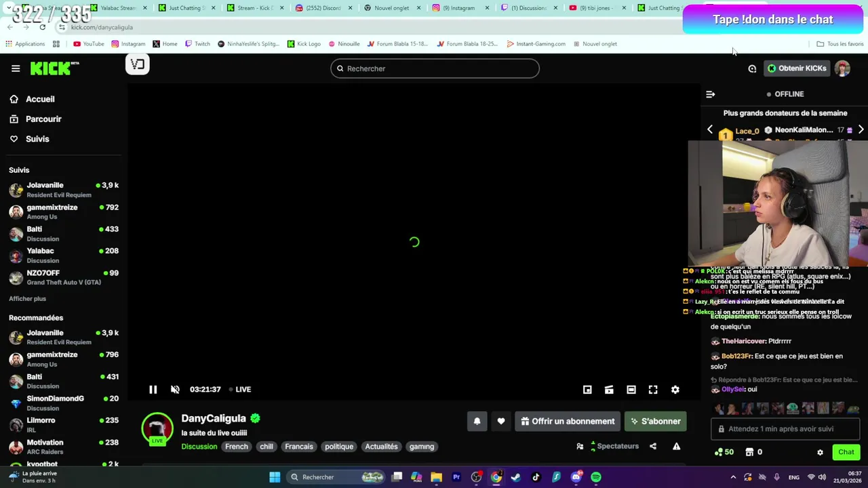Select the chill tag

[x=267, y=447]
